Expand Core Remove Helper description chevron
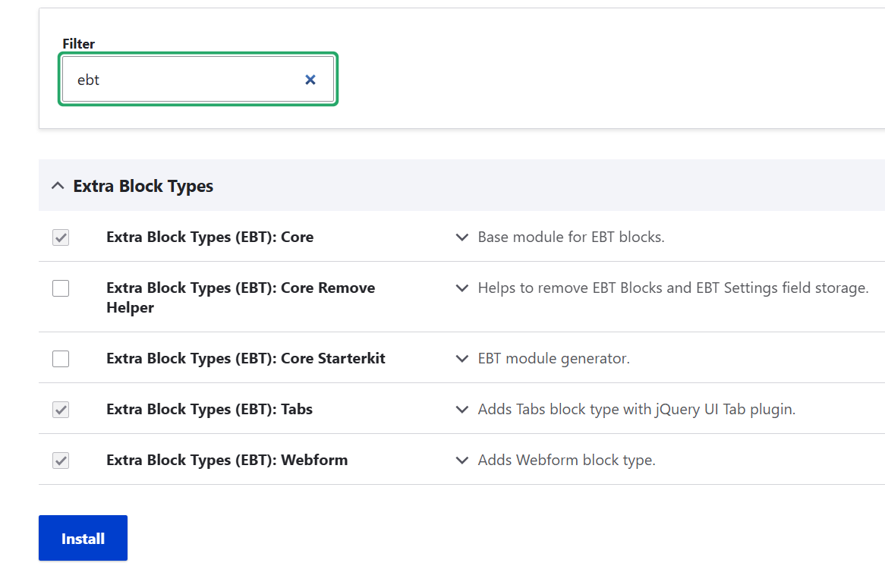The height and width of the screenshot is (588, 885). (461, 288)
